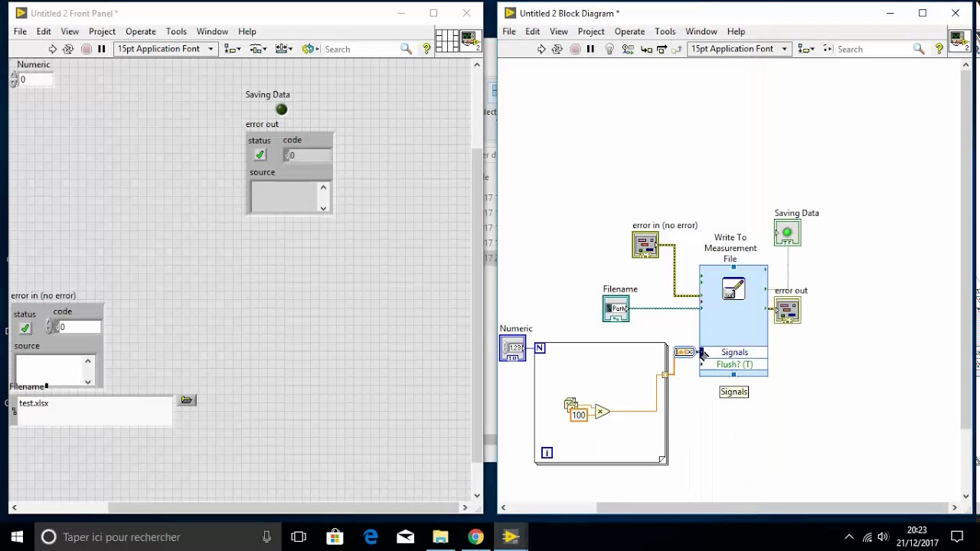Click the test.xlsx filename input field

click(x=95, y=410)
